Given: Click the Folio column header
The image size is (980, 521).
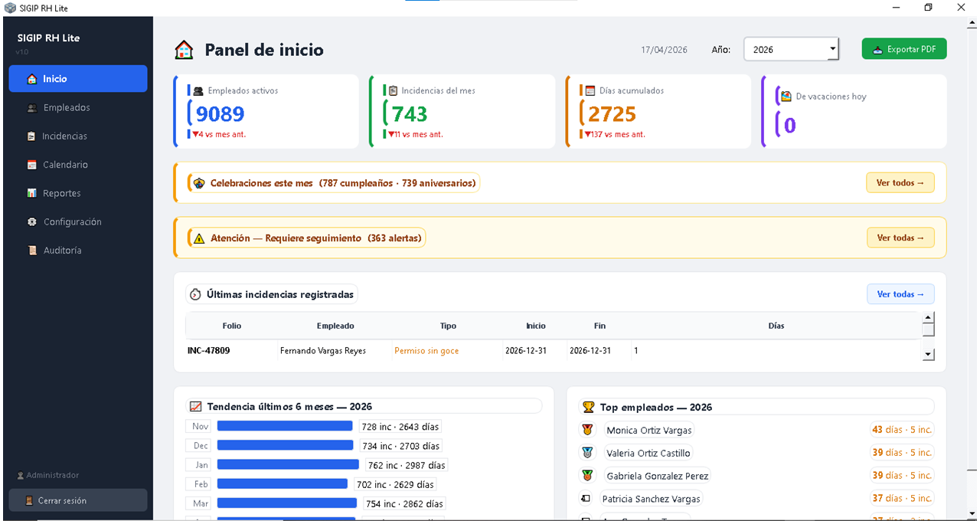Looking at the screenshot, I should [232, 326].
